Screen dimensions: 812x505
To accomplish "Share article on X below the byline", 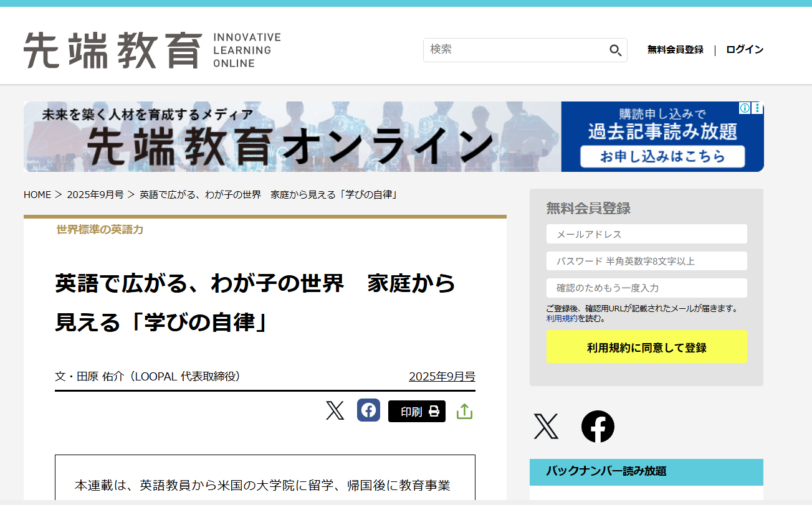I will click(x=335, y=411).
